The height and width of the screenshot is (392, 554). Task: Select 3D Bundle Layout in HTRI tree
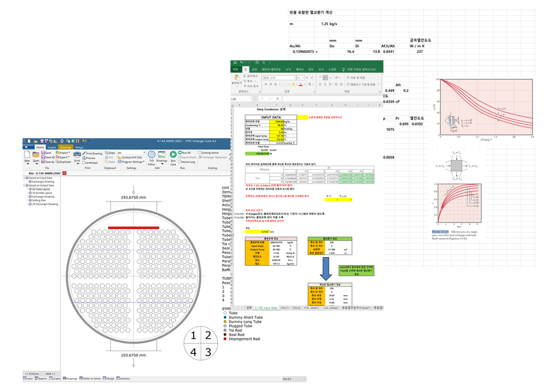[40, 193]
